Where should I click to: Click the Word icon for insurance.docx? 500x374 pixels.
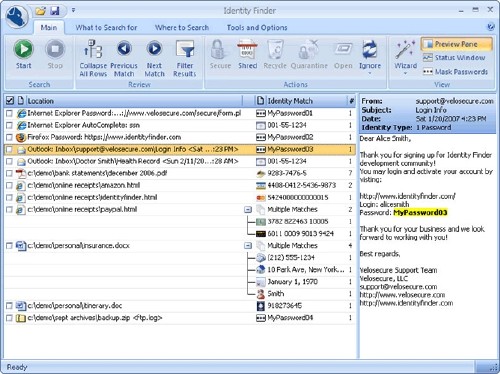point(21,246)
